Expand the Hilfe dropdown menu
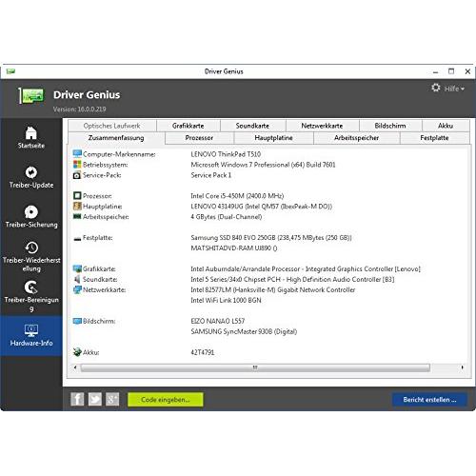This screenshot has width=476, height=476. point(454,89)
